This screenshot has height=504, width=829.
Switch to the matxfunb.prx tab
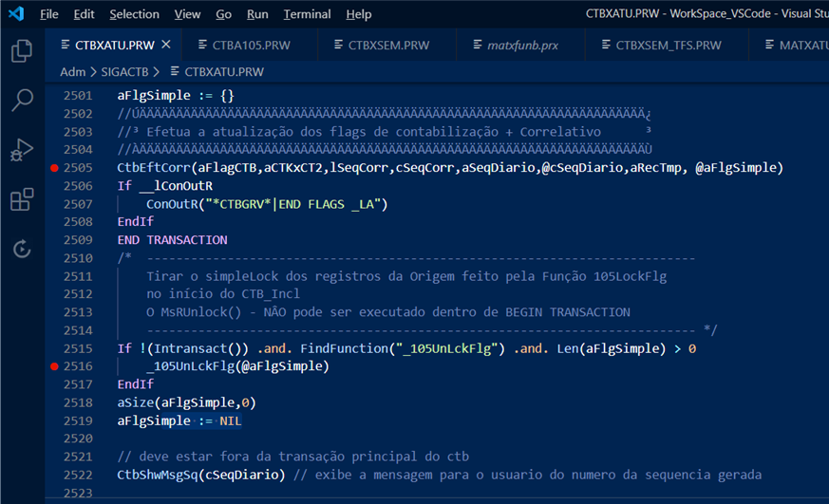(523, 45)
